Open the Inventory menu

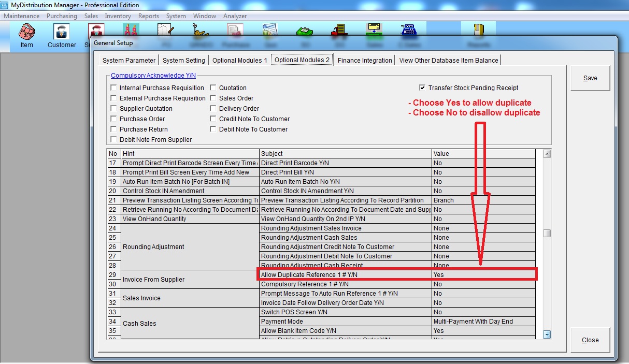tap(118, 16)
